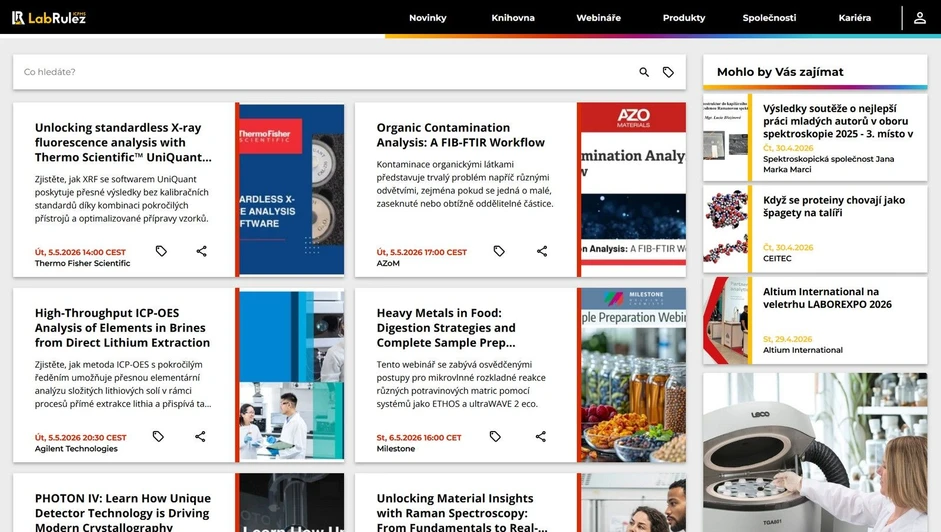Click CEITEC source name
The width and height of the screenshot is (941, 532).
[x=777, y=258]
